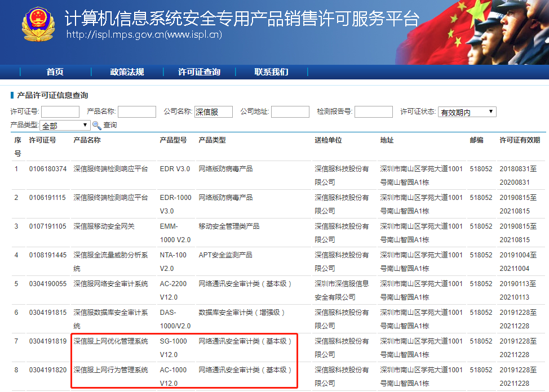The image size is (549, 392).
Task: Open the 许可证状态 dropdown showing 有效期内
Action: (x=467, y=112)
